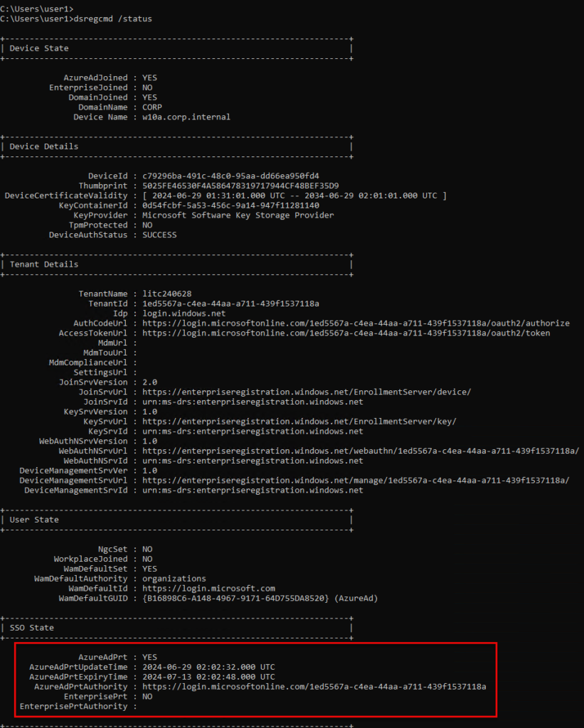Image resolution: width=584 pixels, height=728 pixels.
Task: Select the EnterprisePrtAuthority label
Action: [73, 706]
